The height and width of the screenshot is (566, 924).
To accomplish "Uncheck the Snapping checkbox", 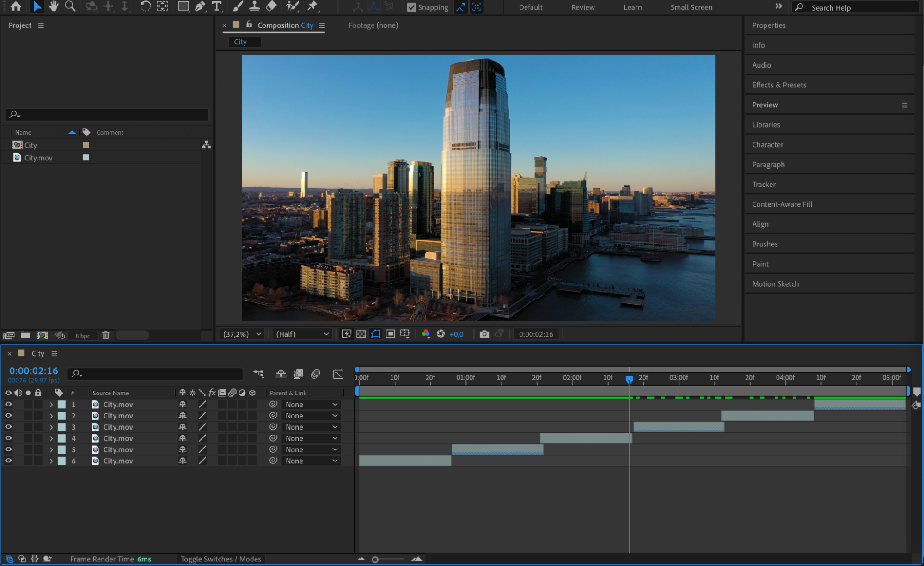I will point(411,7).
